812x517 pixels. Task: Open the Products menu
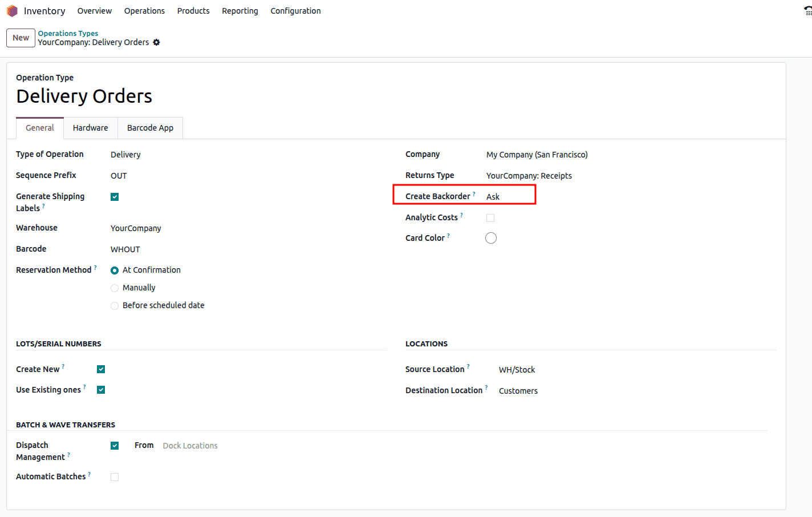(193, 11)
